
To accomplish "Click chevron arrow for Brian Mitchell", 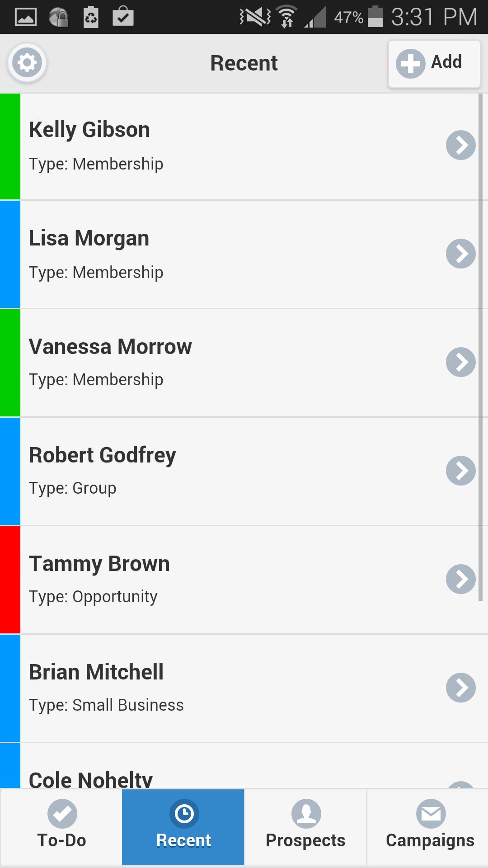I will pyautogui.click(x=460, y=688).
